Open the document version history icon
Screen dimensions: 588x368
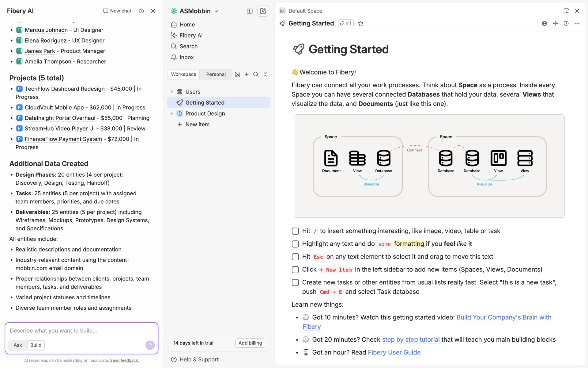click(x=566, y=24)
